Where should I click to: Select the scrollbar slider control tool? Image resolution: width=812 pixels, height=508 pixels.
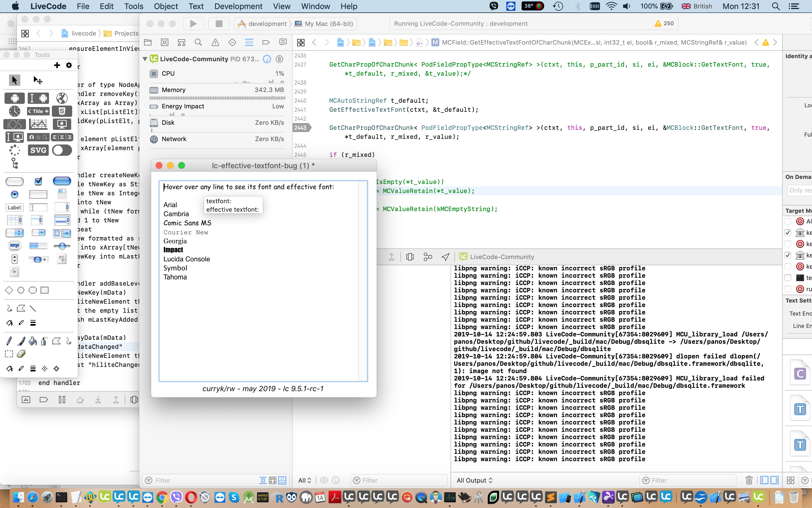[62, 246]
